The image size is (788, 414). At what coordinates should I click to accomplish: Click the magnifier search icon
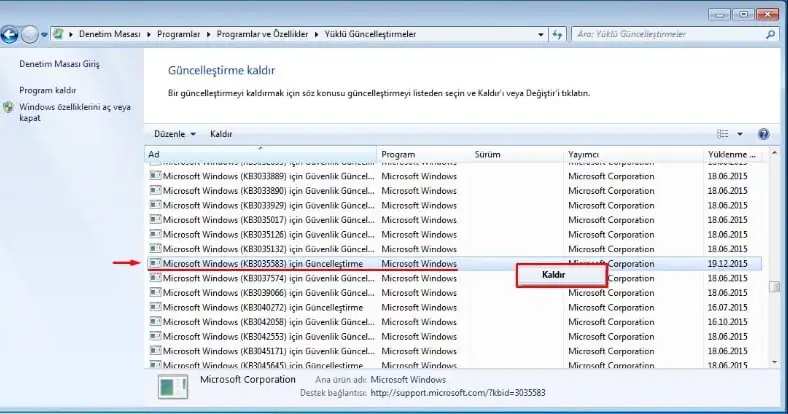click(x=770, y=34)
